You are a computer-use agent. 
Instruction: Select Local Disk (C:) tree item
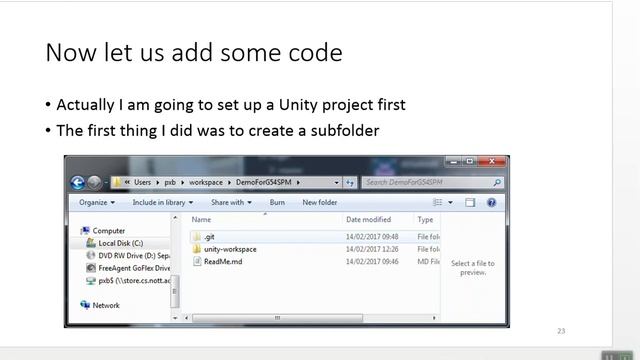(x=120, y=243)
